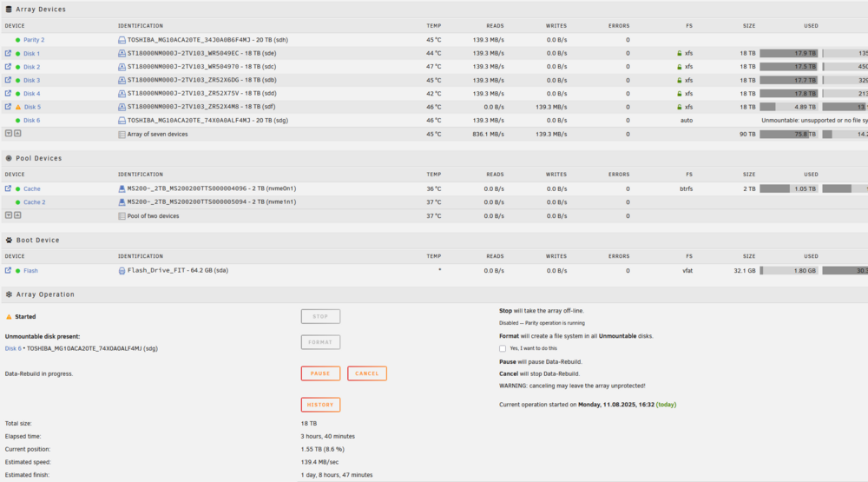Click the browse icon next to Cache

tap(8, 188)
